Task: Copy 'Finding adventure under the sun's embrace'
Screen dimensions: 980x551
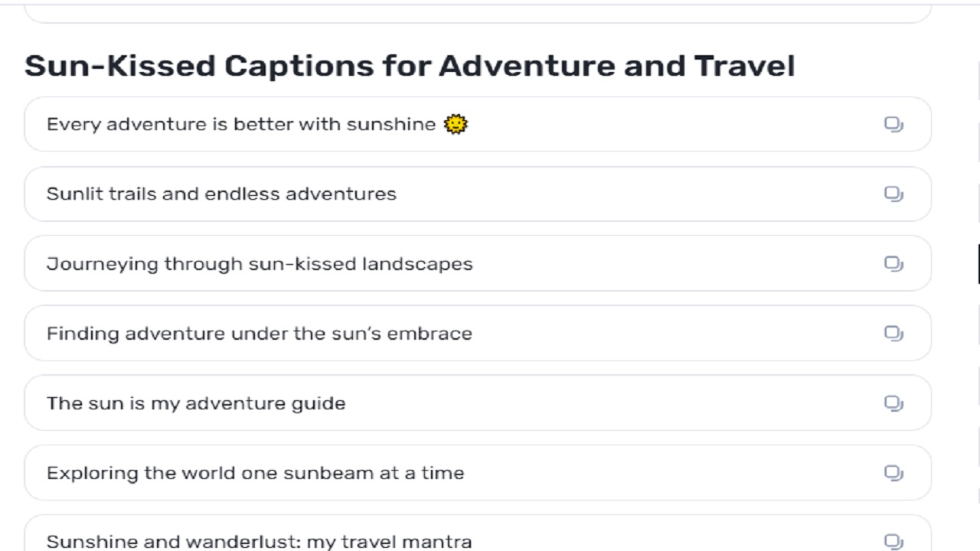Action: pyautogui.click(x=893, y=333)
